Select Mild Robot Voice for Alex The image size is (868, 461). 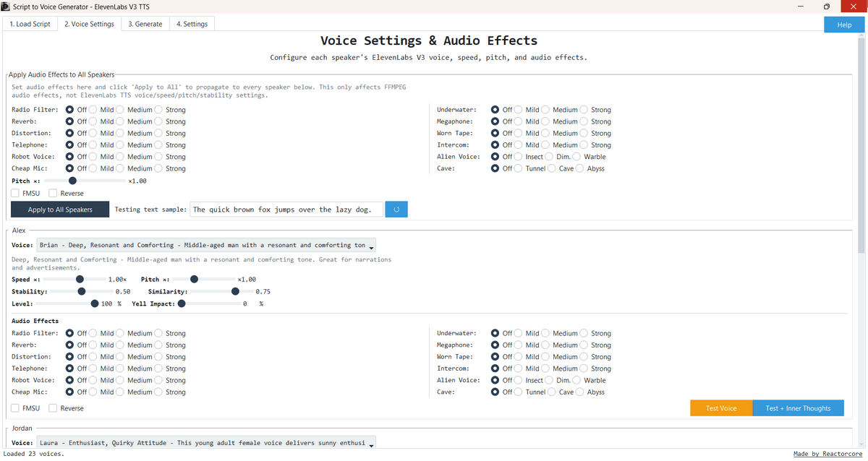93,380
